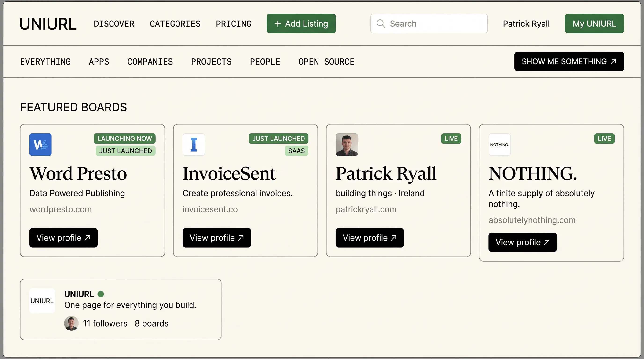Image resolution: width=644 pixels, height=359 pixels.
Task: Click 'Data Powered Publishing' description
Action: click(x=77, y=193)
